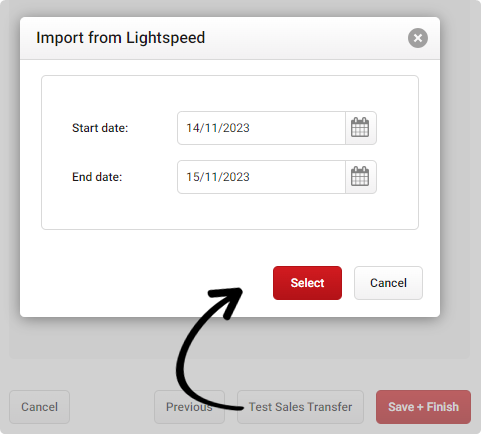Click the 15/11/2023 date text
The height and width of the screenshot is (434, 481).
tap(218, 177)
